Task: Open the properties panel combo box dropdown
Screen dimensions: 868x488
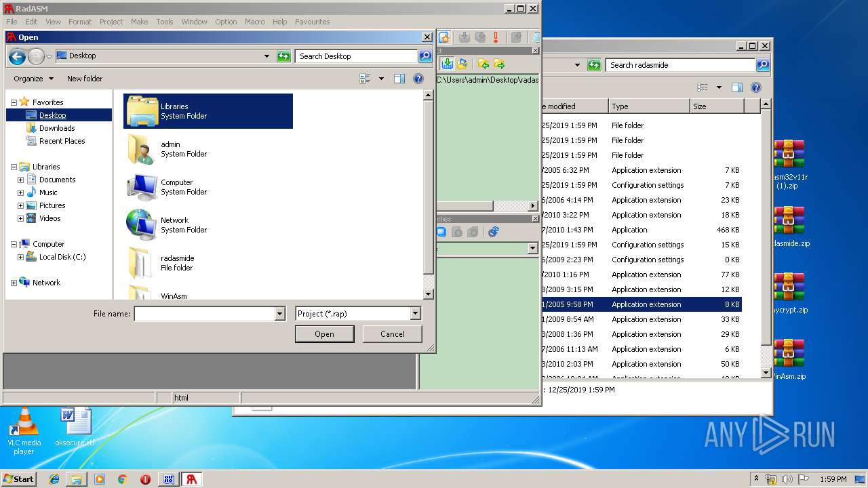Action: pos(532,249)
